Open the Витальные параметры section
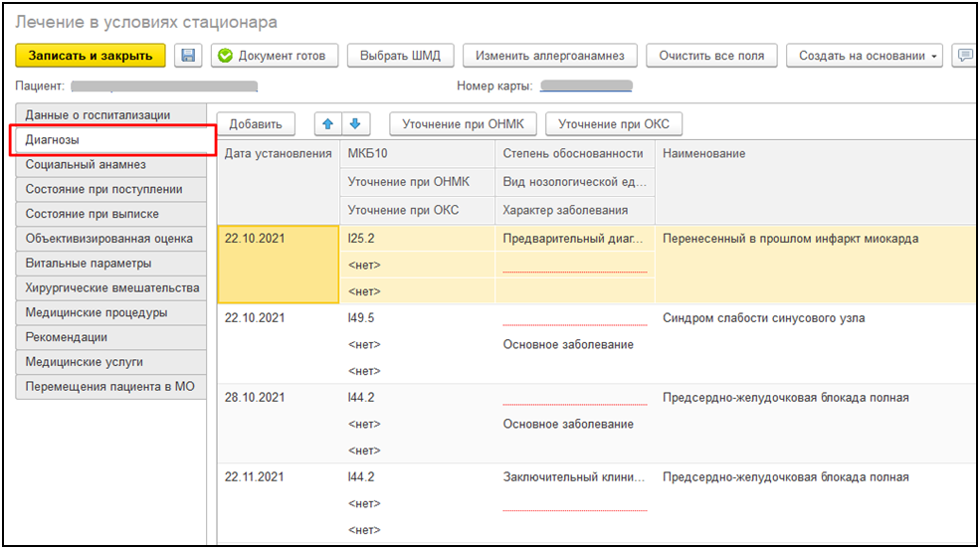Image resolution: width=980 pixels, height=549 pixels. pyautogui.click(x=89, y=264)
